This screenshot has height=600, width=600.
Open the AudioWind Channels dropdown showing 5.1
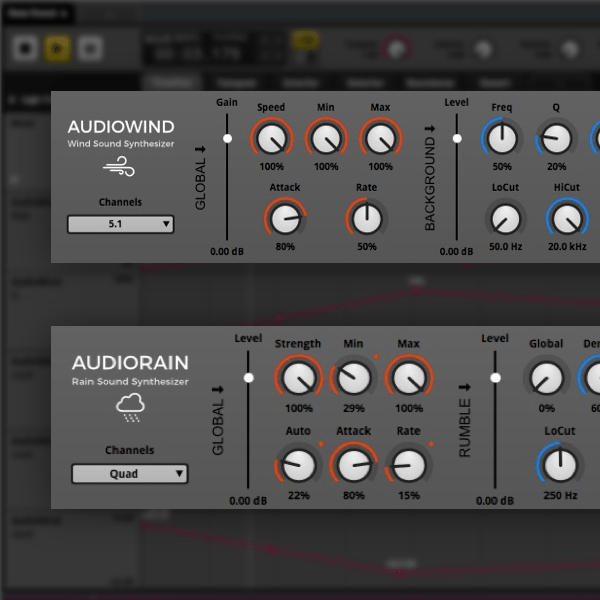[x=121, y=224]
